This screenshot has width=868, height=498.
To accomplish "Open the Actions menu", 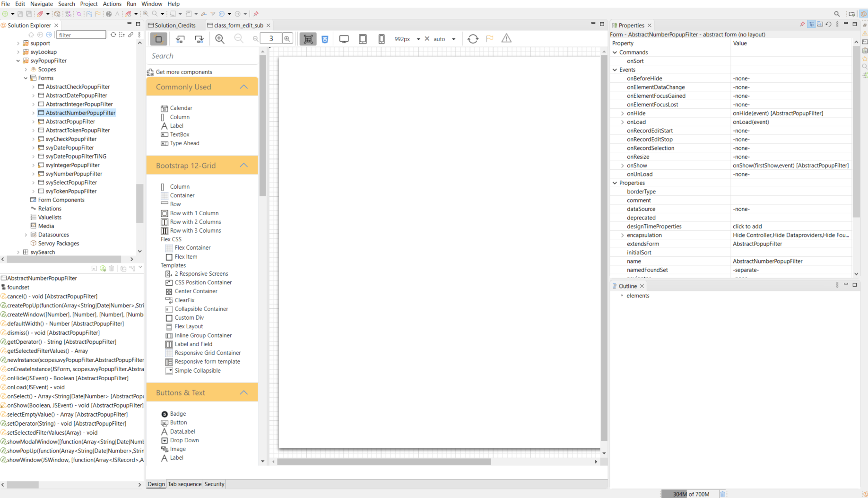I will [x=112, y=4].
